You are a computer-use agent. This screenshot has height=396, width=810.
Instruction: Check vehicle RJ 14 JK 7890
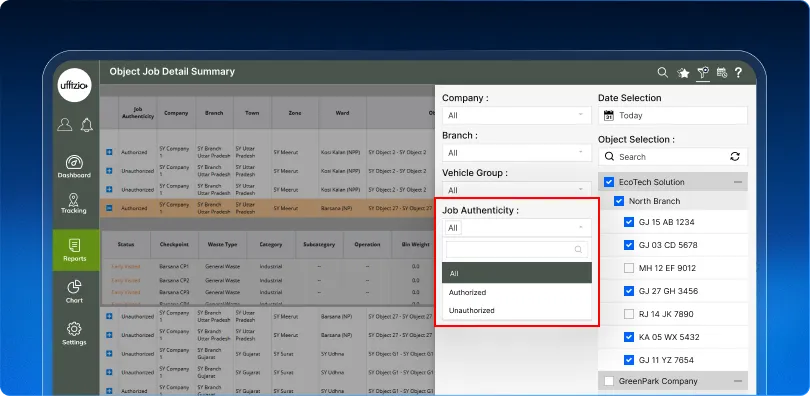coord(629,314)
